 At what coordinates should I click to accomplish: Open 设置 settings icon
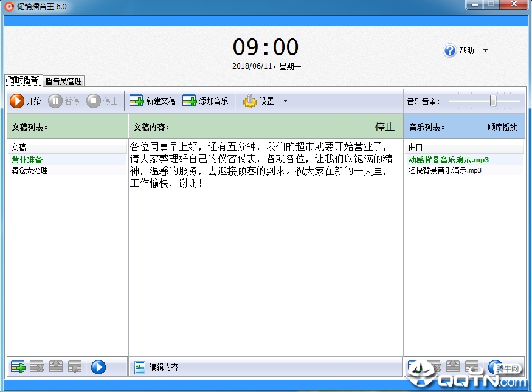click(249, 101)
